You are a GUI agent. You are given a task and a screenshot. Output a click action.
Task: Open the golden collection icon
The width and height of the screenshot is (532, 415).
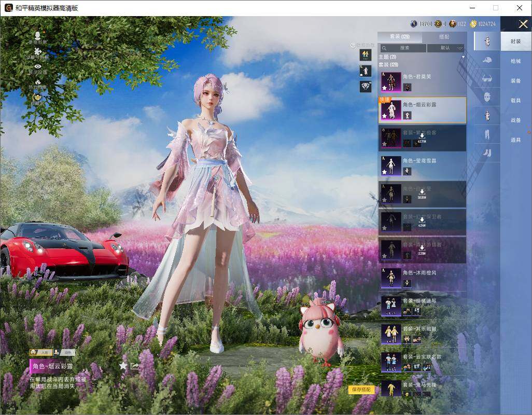pyautogui.click(x=37, y=98)
